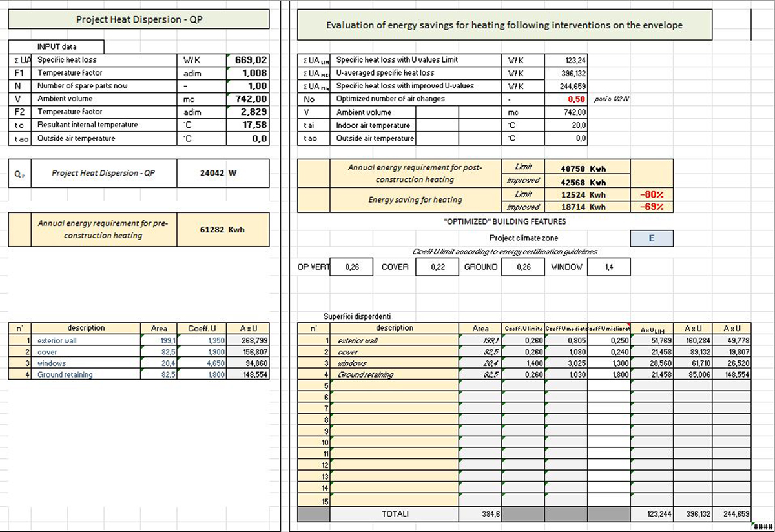Select the COVER U limit value 0,22
The image size is (775, 532).
point(439,267)
